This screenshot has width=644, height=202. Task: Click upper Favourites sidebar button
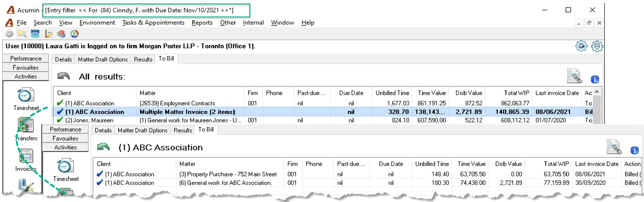[x=26, y=67]
